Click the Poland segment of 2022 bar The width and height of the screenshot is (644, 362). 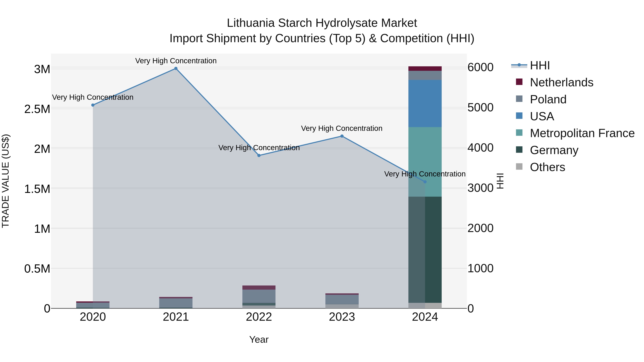[x=259, y=296]
